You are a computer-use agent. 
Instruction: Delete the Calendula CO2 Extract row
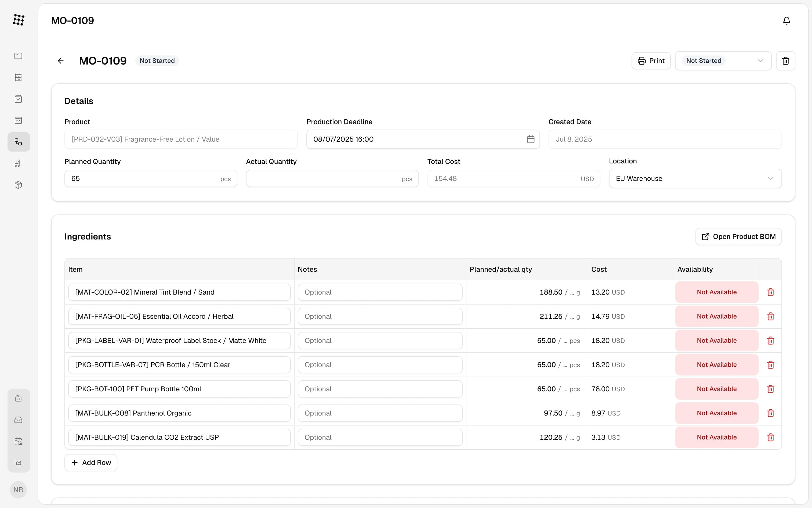tap(770, 438)
